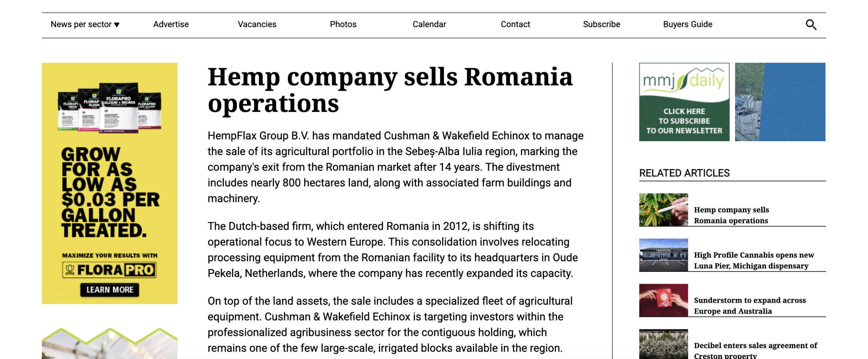This screenshot has width=868, height=359.
Task: Open the blue greenhouse banner ad
Action: 780,102
